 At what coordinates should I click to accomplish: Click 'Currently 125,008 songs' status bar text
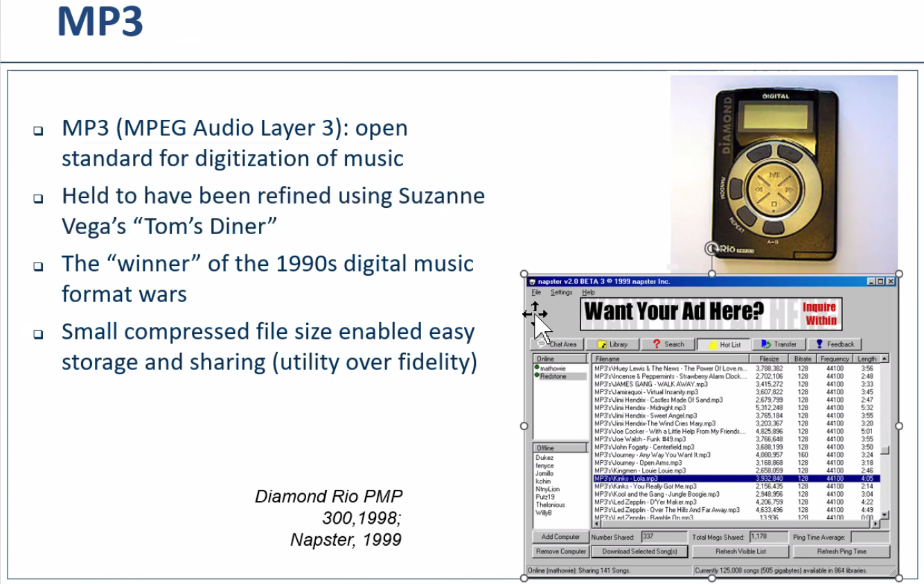click(780, 571)
